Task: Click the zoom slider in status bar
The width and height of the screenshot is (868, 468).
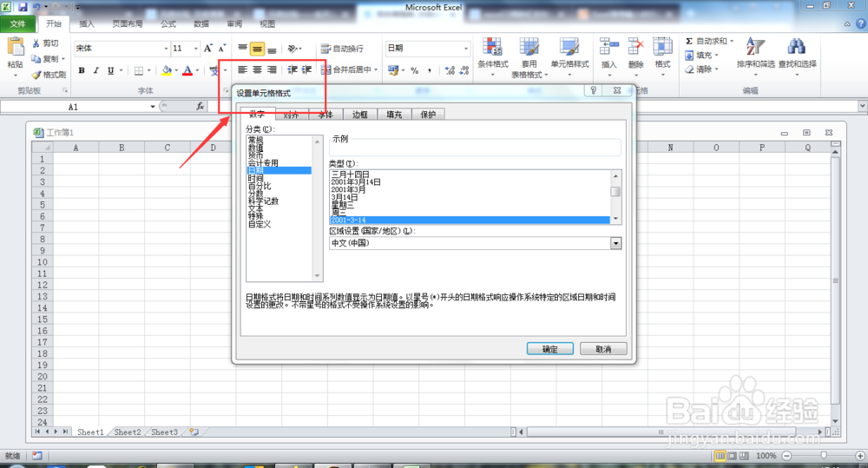Action: pyautogui.click(x=824, y=455)
